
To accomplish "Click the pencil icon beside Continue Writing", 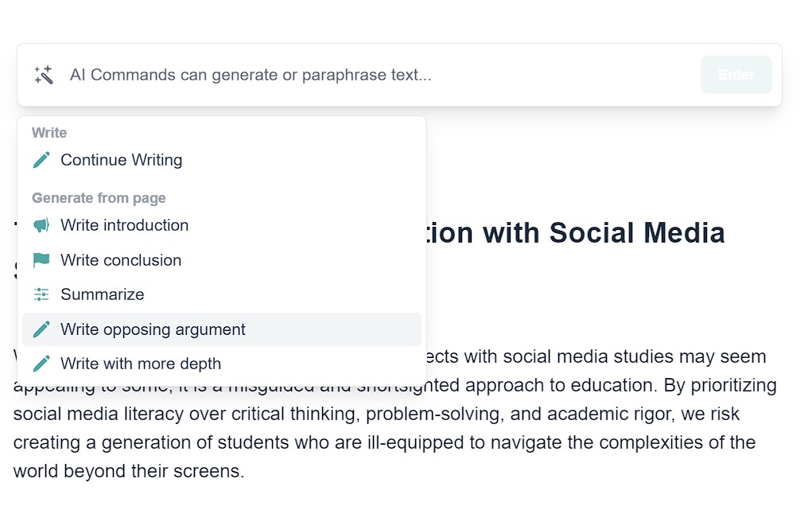I will click(41, 160).
